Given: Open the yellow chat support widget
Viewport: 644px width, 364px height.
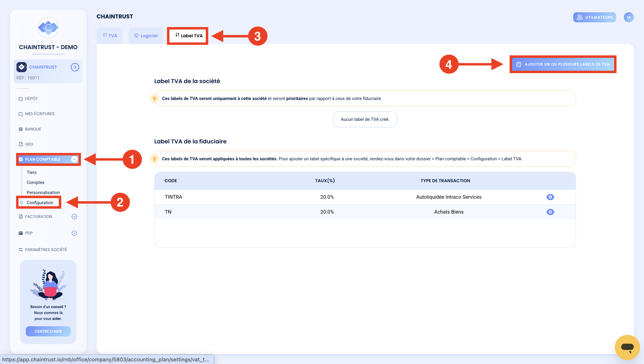Looking at the screenshot, I should pyautogui.click(x=627, y=347).
